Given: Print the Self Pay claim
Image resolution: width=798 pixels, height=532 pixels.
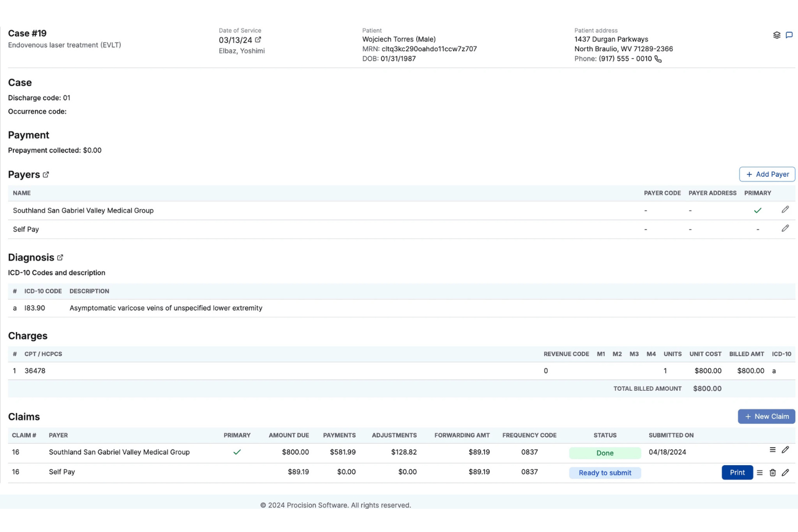Looking at the screenshot, I should pyautogui.click(x=737, y=472).
